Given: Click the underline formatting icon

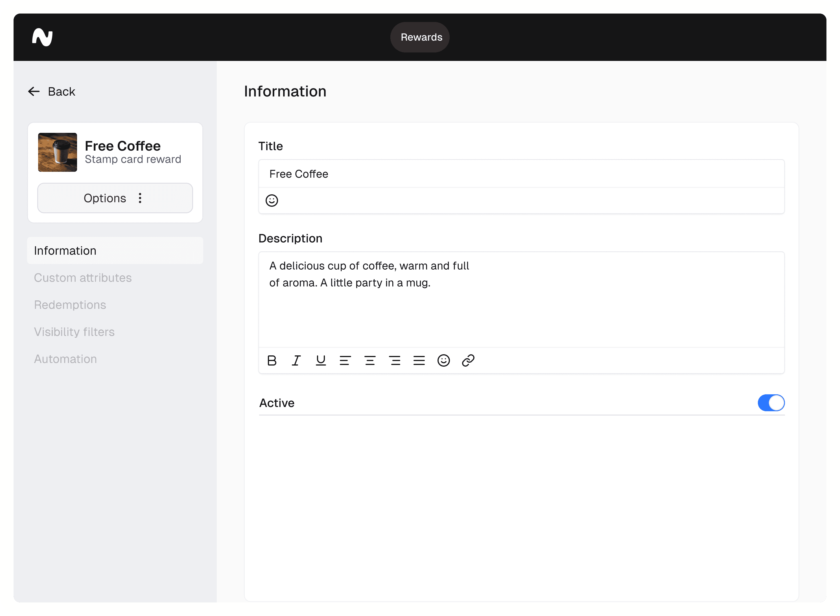Looking at the screenshot, I should (x=321, y=360).
